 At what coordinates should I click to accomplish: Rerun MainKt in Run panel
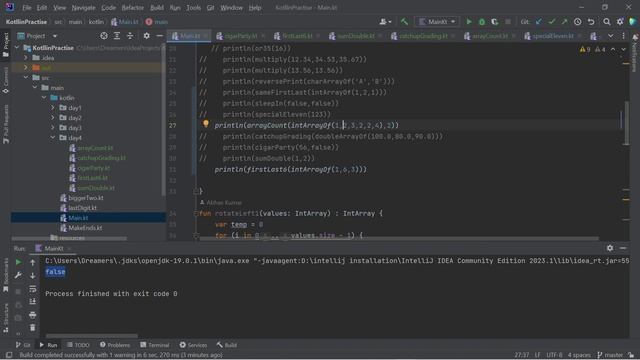click(x=18, y=262)
